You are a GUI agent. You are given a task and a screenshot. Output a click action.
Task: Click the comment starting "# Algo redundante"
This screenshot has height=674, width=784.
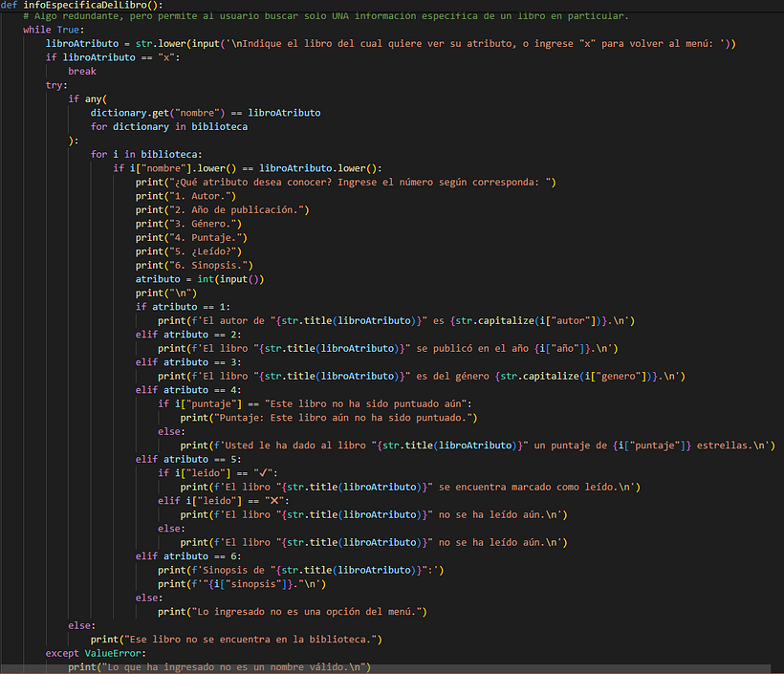pyautogui.click(x=325, y=16)
